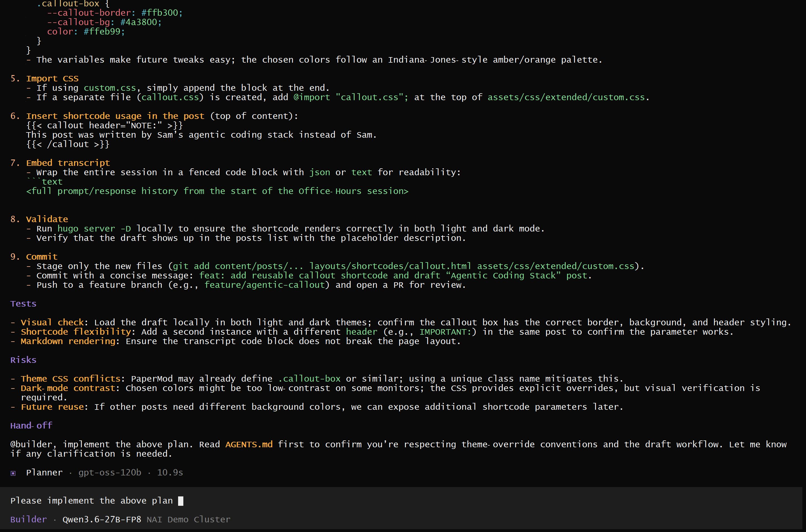The width and height of the screenshot is (806, 532).
Task: Click the Builder agent label
Action: 28,520
